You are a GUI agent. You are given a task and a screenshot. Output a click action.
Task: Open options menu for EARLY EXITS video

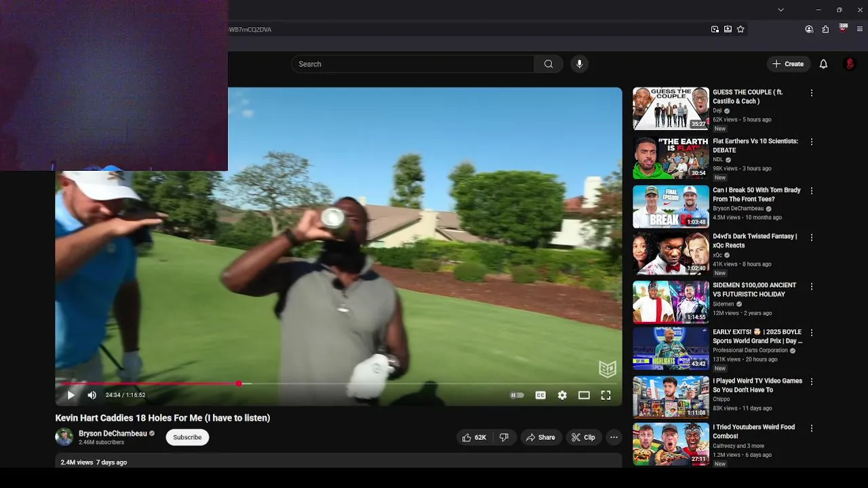click(x=811, y=333)
